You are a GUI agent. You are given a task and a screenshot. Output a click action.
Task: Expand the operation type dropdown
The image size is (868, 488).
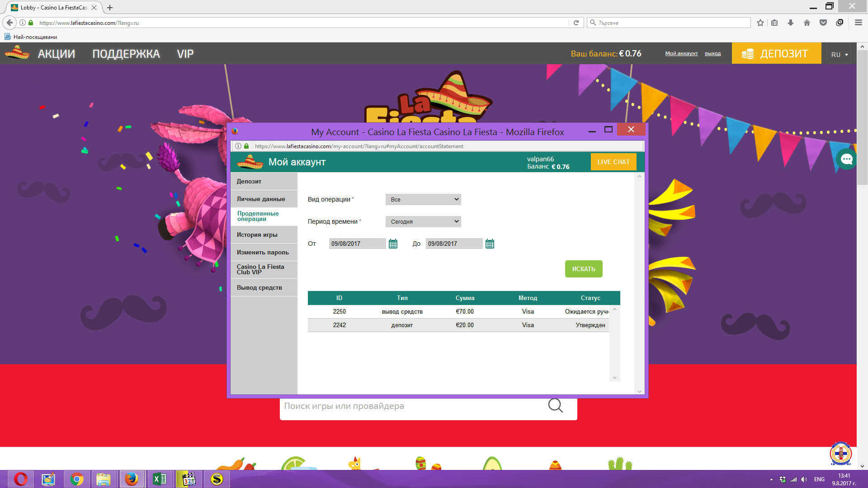pyautogui.click(x=423, y=199)
